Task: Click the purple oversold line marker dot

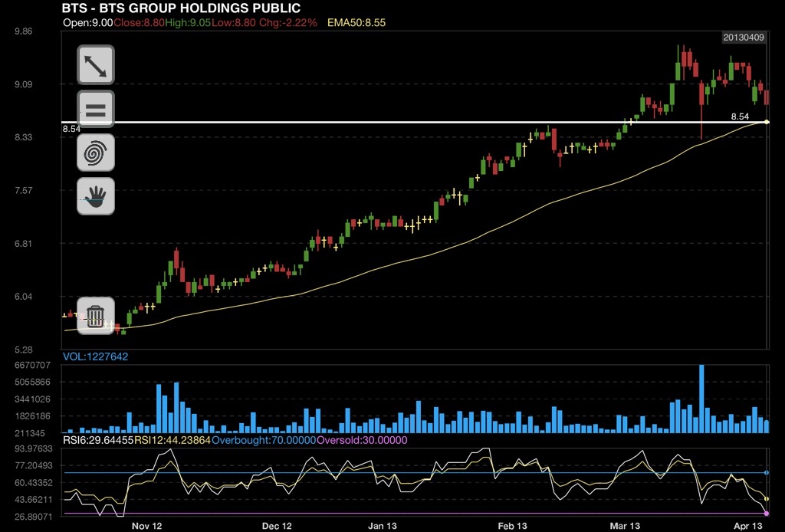Action: coord(767,514)
